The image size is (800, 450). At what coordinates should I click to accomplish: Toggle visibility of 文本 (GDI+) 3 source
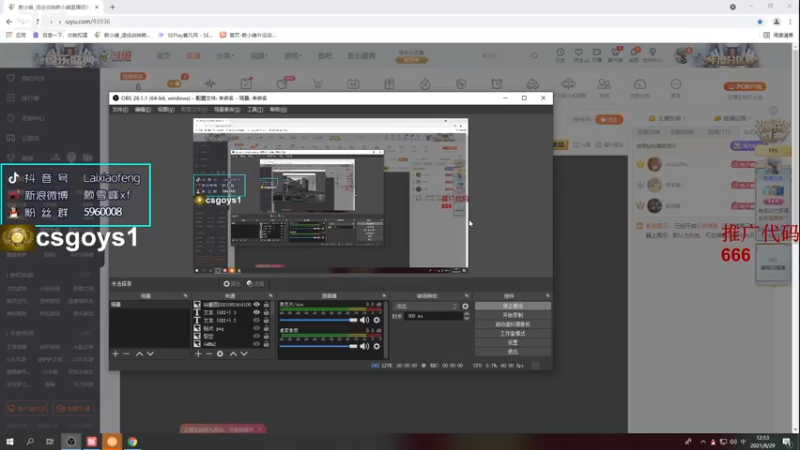point(257,312)
